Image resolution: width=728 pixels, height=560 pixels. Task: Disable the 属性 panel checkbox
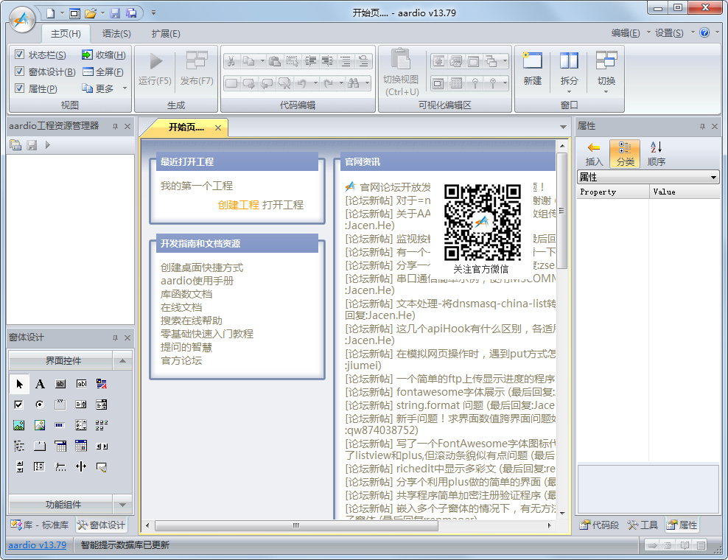pyautogui.click(x=20, y=88)
